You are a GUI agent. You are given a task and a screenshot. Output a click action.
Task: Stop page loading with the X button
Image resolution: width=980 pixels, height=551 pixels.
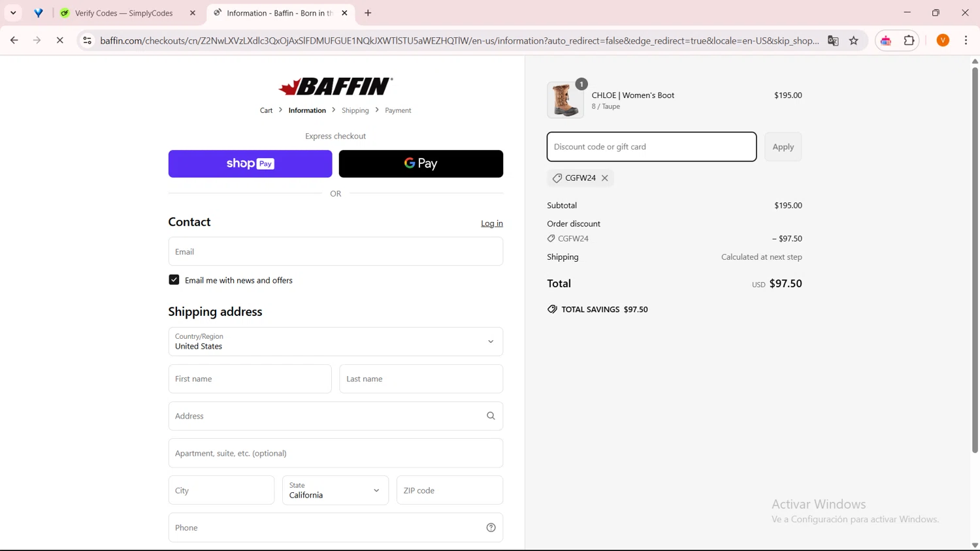59,40
